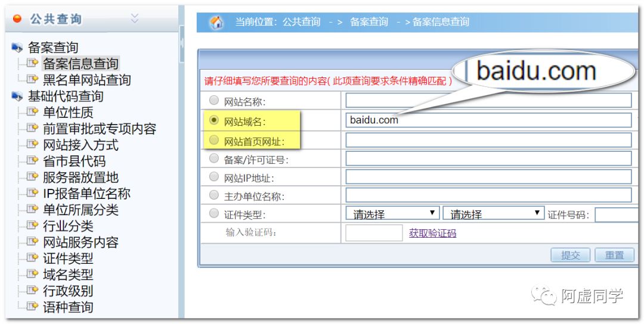Click the 公共查询 breadcrumb text

pyautogui.click(x=301, y=21)
